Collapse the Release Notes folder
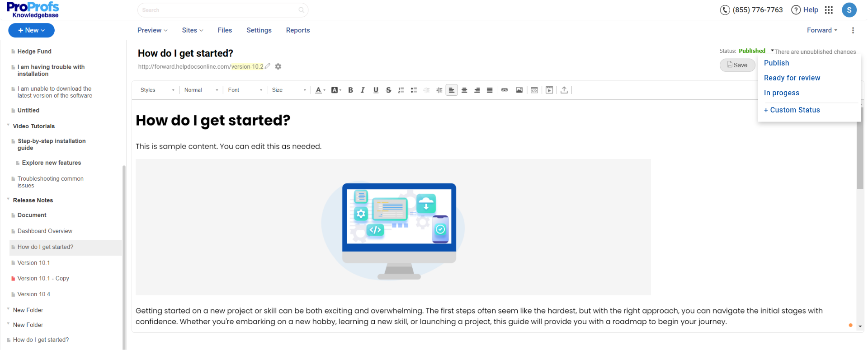The height and width of the screenshot is (350, 868). click(x=8, y=199)
